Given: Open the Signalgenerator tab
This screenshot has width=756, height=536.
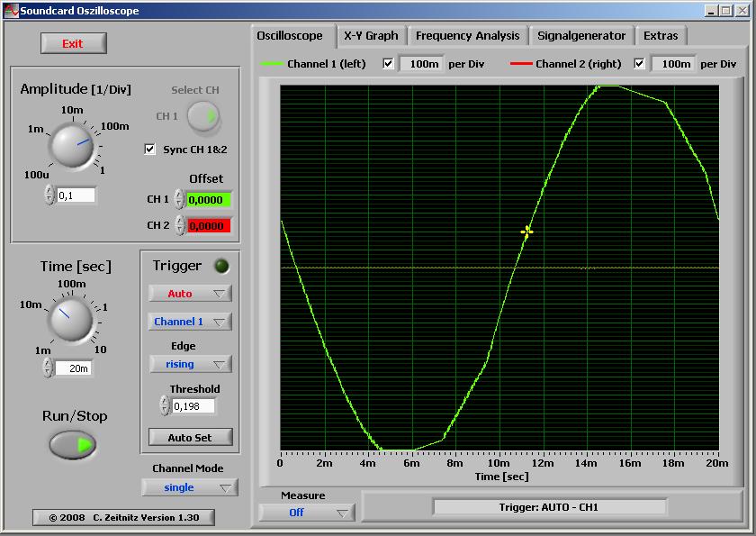Looking at the screenshot, I should pyautogui.click(x=580, y=36).
